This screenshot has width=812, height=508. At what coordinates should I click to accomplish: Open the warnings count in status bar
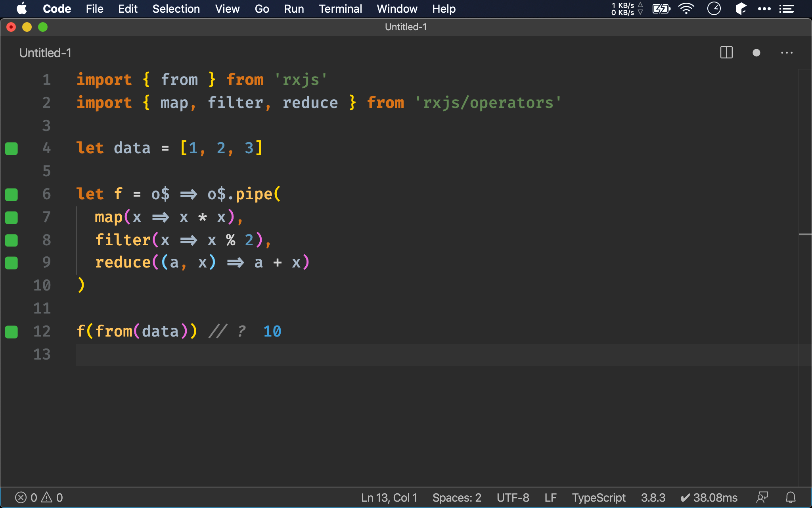coord(52,498)
